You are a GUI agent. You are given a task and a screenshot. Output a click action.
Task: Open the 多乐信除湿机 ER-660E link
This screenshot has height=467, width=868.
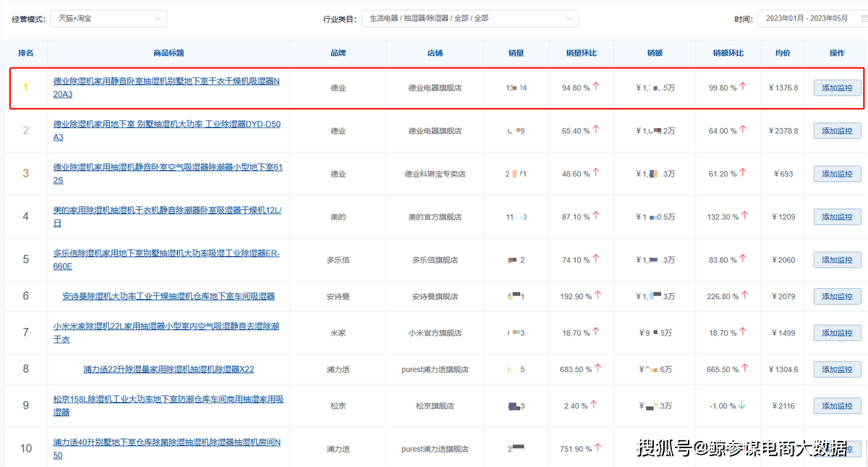tap(166, 260)
